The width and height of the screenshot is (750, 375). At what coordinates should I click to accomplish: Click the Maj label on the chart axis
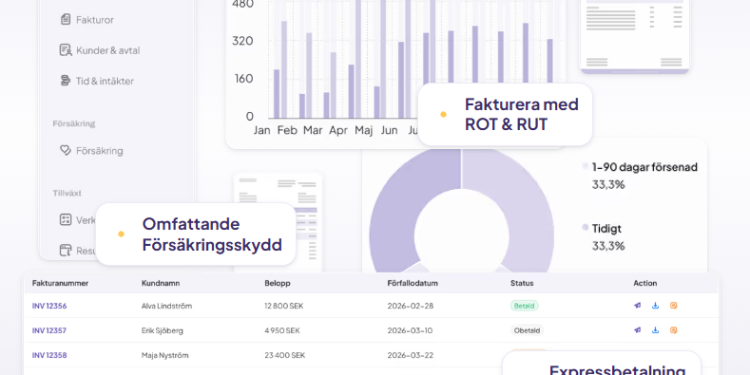pyautogui.click(x=364, y=131)
